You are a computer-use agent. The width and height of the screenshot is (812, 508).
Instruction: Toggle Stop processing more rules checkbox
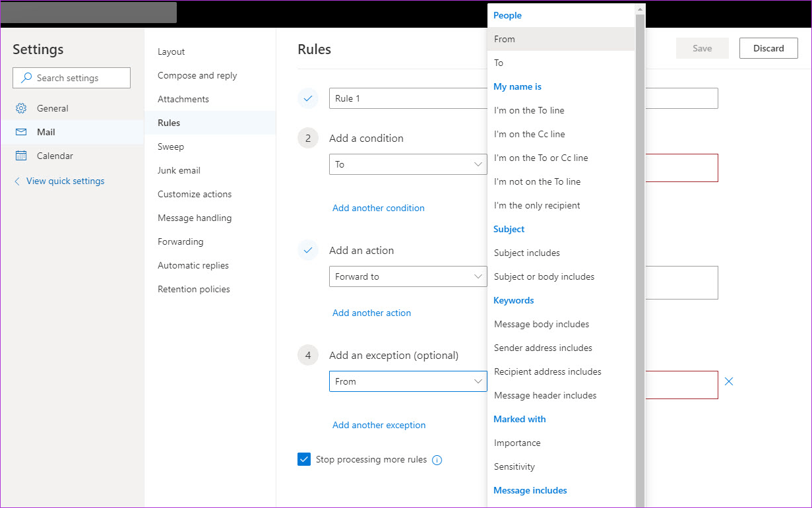pos(304,459)
